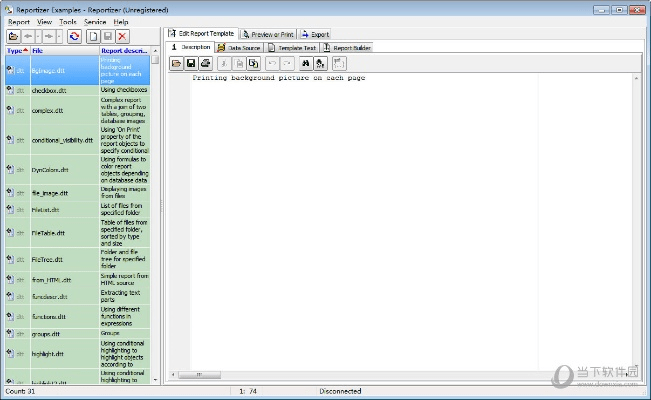Open the folder icon in the left toolbar

coord(13,36)
